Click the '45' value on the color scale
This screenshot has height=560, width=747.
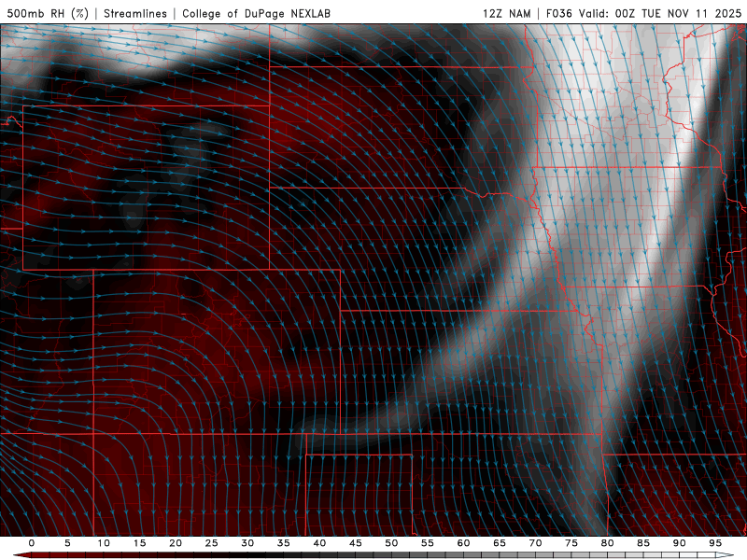coord(356,543)
